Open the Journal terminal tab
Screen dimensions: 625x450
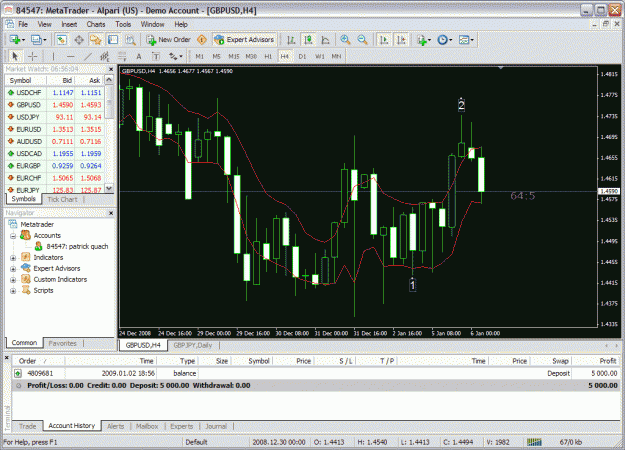tap(216, 426)
